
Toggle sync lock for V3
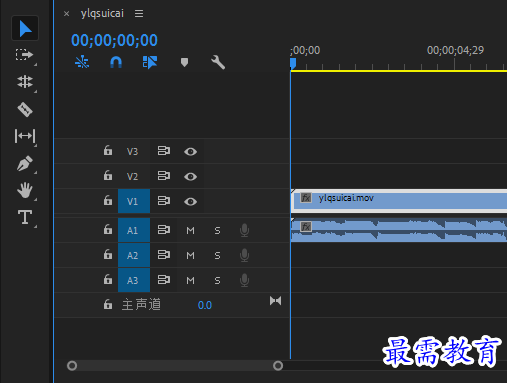[164, 151]
